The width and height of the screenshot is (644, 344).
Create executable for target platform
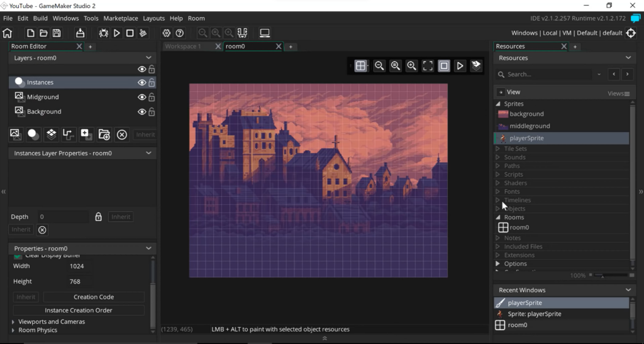click(80, 33)
